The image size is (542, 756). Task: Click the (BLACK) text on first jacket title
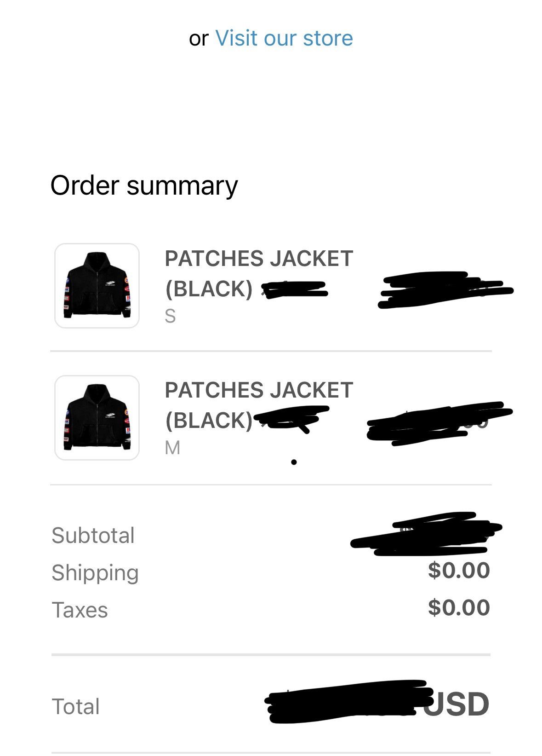tap(208, 289)
